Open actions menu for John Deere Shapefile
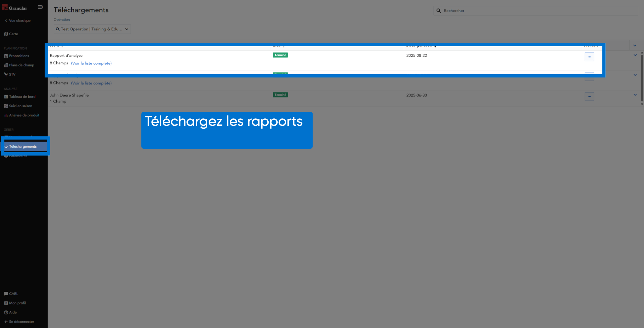Viewport: 644px width, 328px height. 589,97
